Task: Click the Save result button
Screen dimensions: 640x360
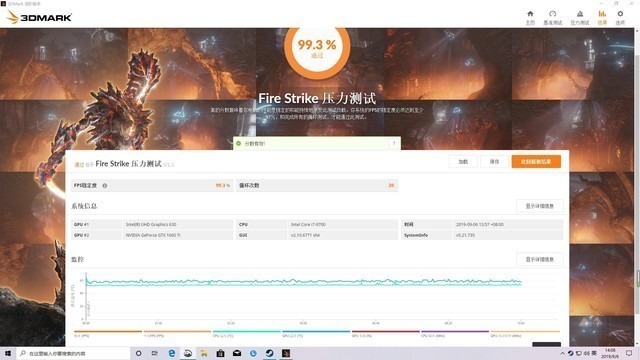Action: click(494, 162)
